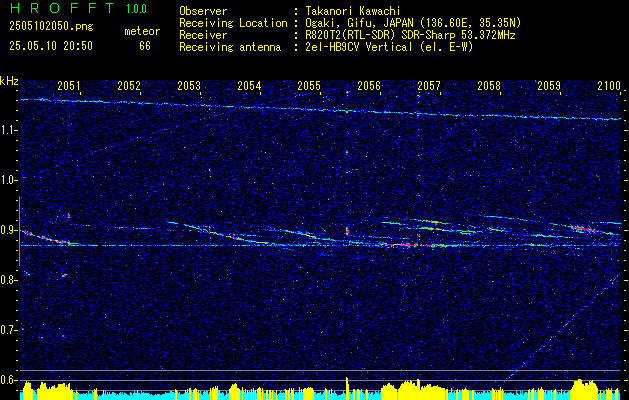Select the filename 2505102050.png
The image size is (629, 400).
click(51, 27)
